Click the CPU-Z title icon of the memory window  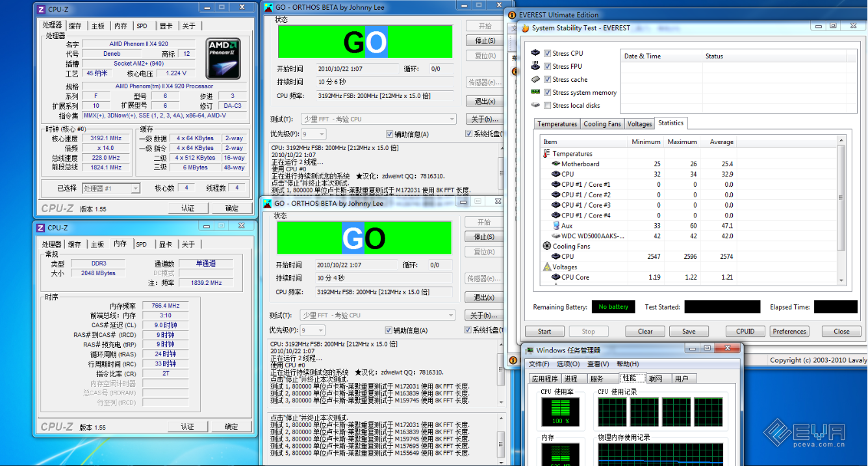click(x=40, y=228)
